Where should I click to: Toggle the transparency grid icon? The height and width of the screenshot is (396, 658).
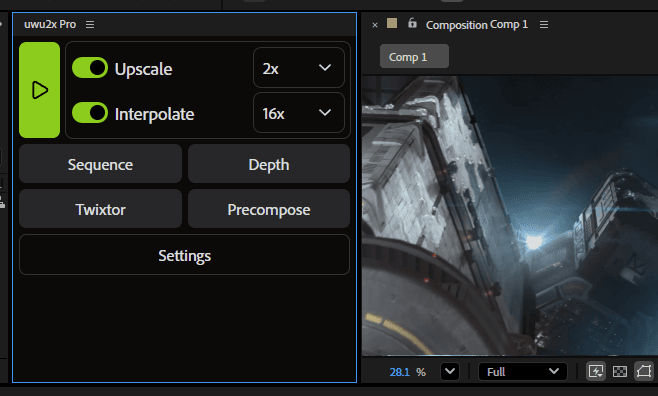[x=620, y=371]
